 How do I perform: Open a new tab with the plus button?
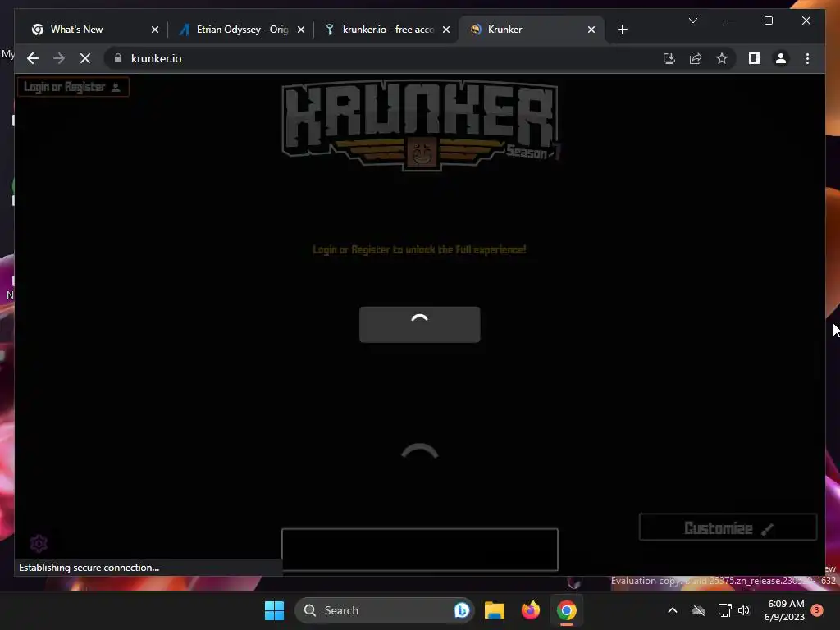622,30
